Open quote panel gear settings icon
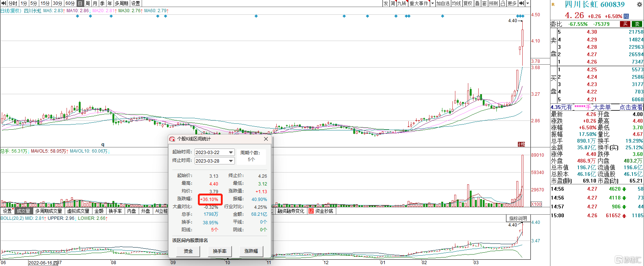 (639, 4)
